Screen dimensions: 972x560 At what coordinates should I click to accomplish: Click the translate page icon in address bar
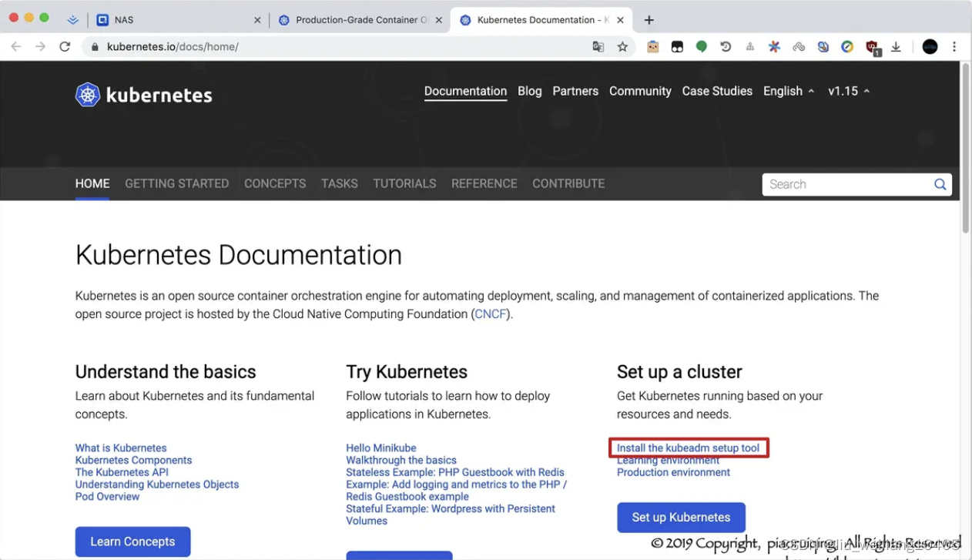click(598, 47)
